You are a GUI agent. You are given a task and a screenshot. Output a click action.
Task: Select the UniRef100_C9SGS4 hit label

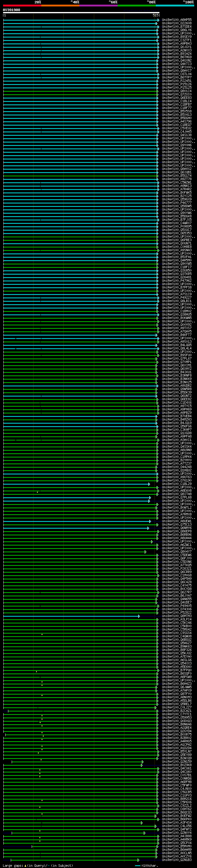177,633
